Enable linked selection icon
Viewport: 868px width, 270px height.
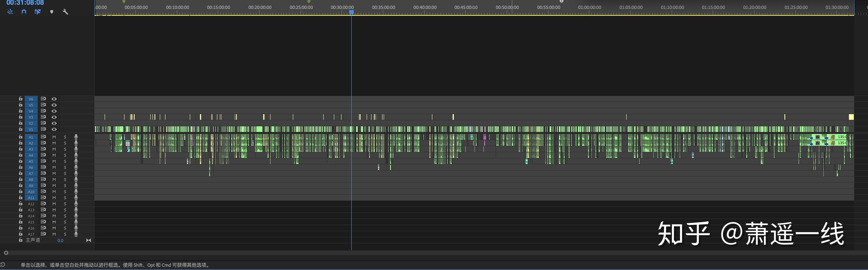coord(38,12)
